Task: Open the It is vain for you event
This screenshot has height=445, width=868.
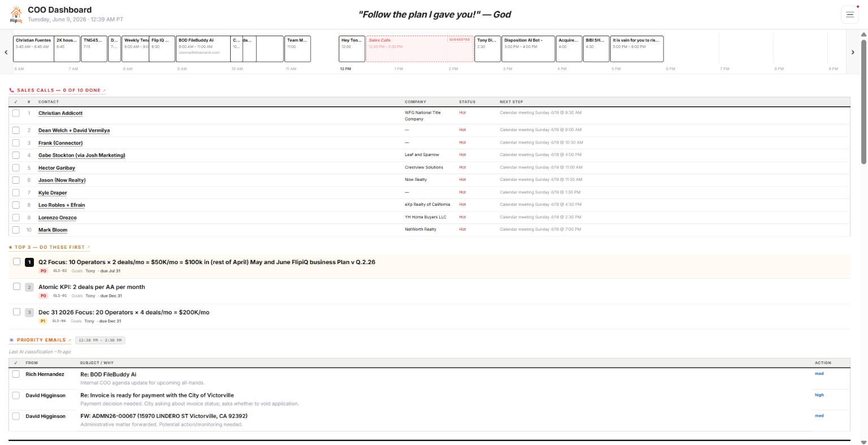Action: click(x=637, y=49)
